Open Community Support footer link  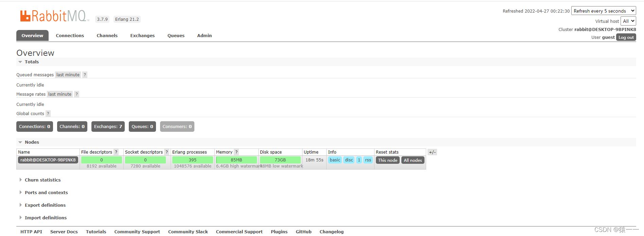(137, 232)
